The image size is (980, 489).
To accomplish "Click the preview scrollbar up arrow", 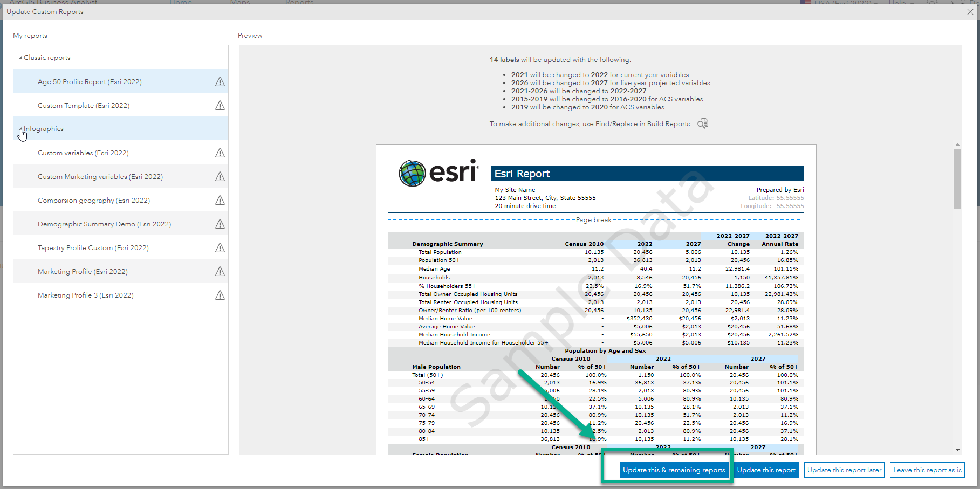I will click(957, 145).
